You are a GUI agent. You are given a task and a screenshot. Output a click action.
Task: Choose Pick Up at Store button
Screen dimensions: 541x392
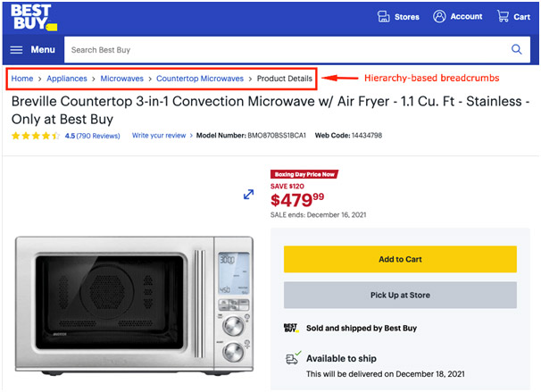click(x=400, y=295)
